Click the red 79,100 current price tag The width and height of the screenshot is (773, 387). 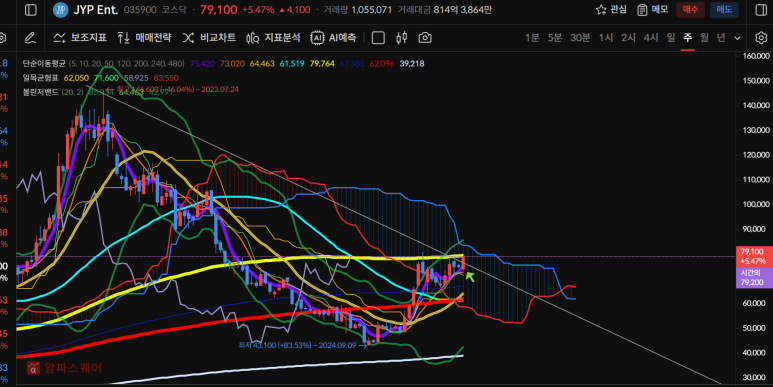[x=754, y=256]
